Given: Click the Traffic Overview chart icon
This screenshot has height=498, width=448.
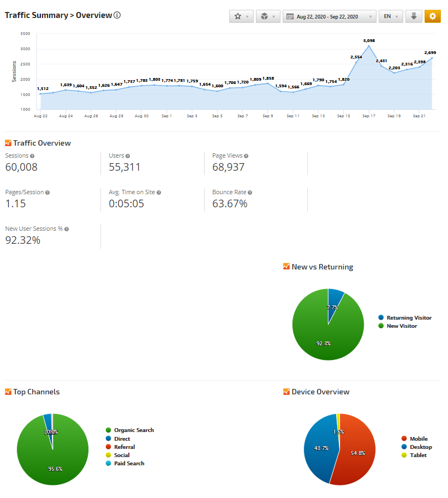Looking at the screenshot, I should [8, 143].
